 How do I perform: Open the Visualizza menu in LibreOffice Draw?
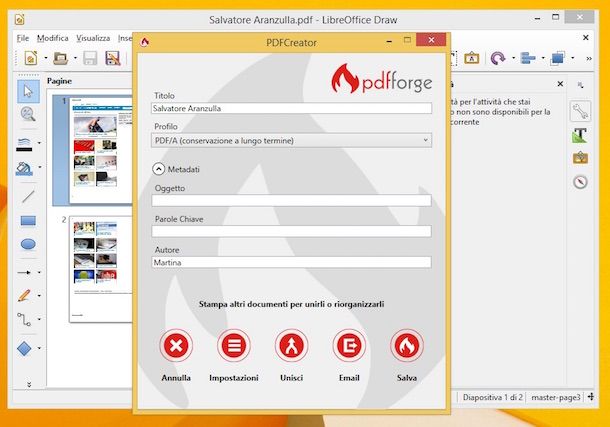coord(93,38)
